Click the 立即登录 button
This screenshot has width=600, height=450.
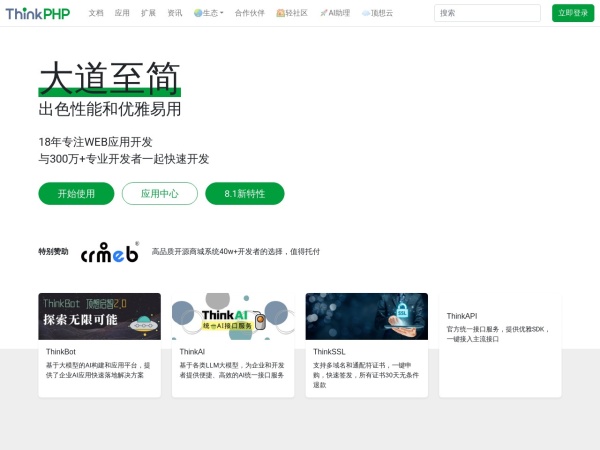coord(572,13)
